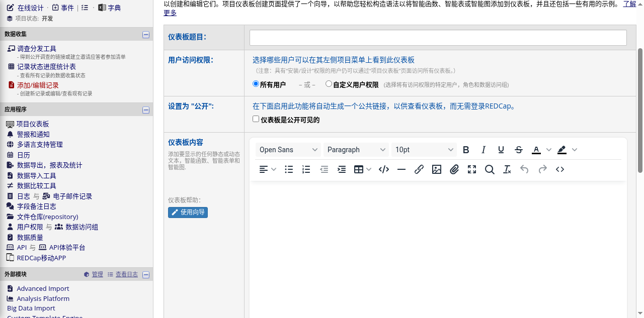The image size is (644, 318).
Task: Clear formatting with the Tx icon
Action: click(507, 169)
